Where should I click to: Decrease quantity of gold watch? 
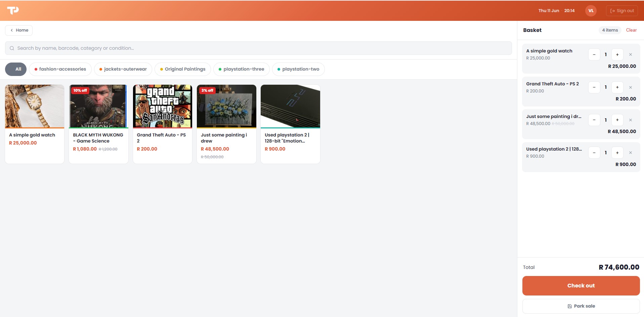tap(594, 54)
